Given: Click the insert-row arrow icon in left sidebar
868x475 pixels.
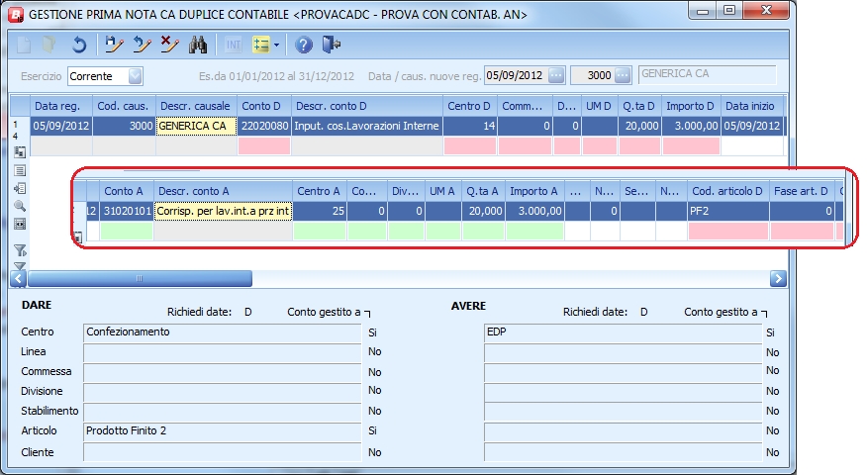Looking at the screenshot, I should 20,188.
